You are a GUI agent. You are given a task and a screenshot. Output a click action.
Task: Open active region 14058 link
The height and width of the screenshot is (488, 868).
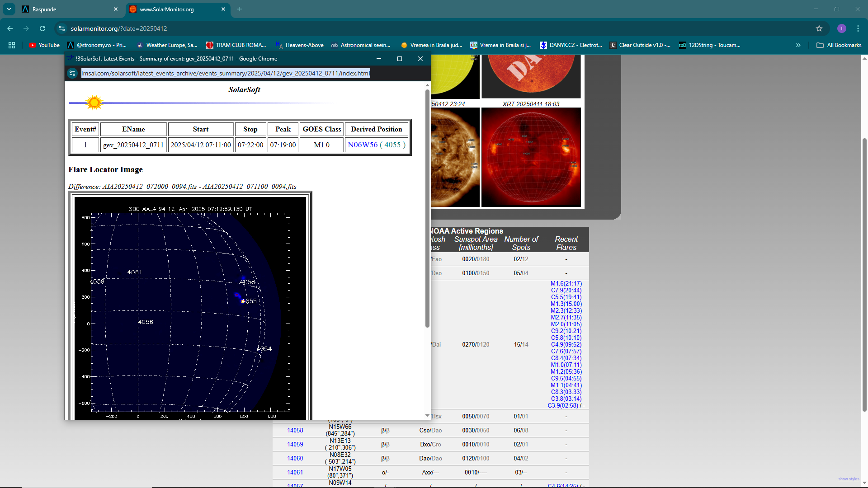point(295,431)
